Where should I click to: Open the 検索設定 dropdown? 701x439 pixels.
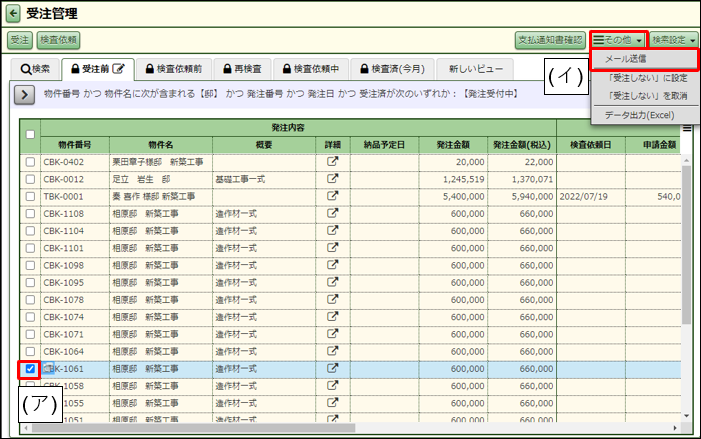(674, 40)
